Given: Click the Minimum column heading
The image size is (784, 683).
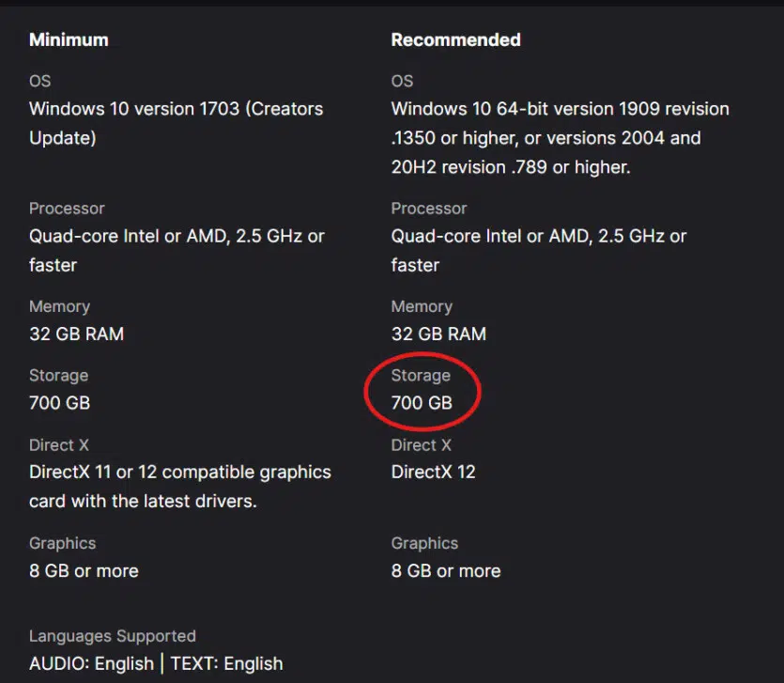Looking at the screenshot, I should [x=69, y=39].
